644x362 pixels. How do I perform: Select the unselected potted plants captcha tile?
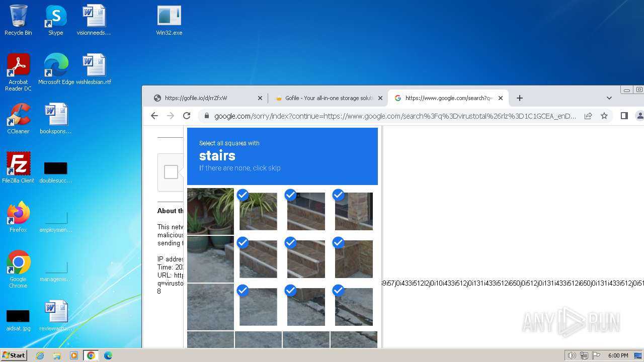pyautogui.click(x=210, y=211)
